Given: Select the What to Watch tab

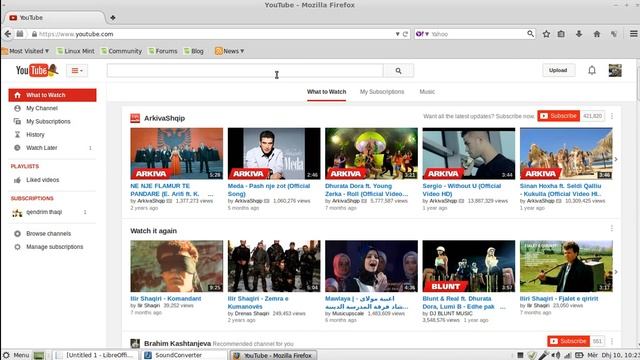Looking at the screenshot, I should (327, 92).
